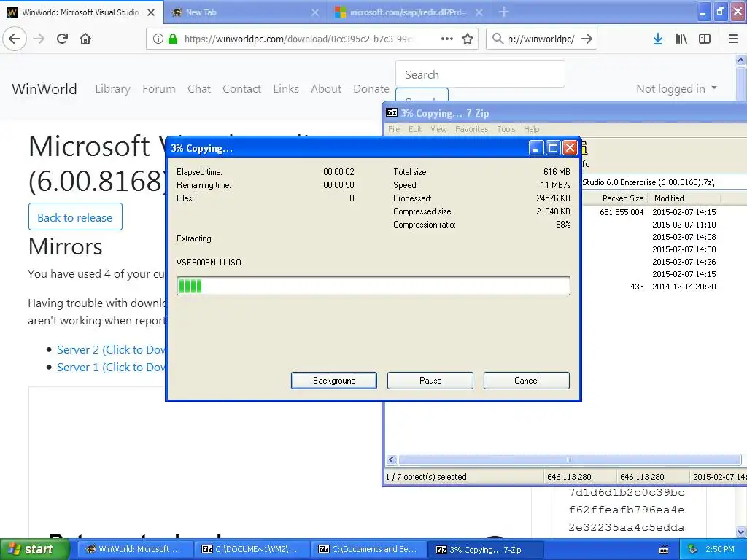Click the Firefox back arrow button
This screenshot has height=560, width=747.
[x=15, y=39]
